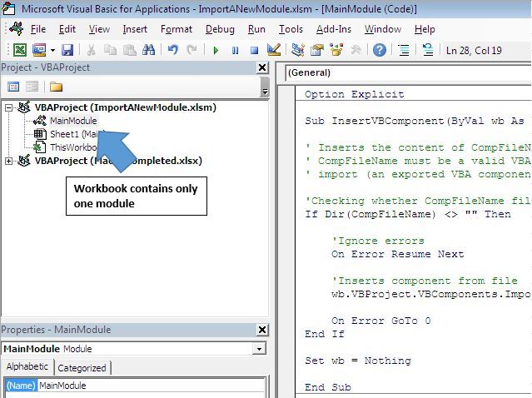
Task: Open the View menu
Action: pyautogui.click(x=99, y=29)
